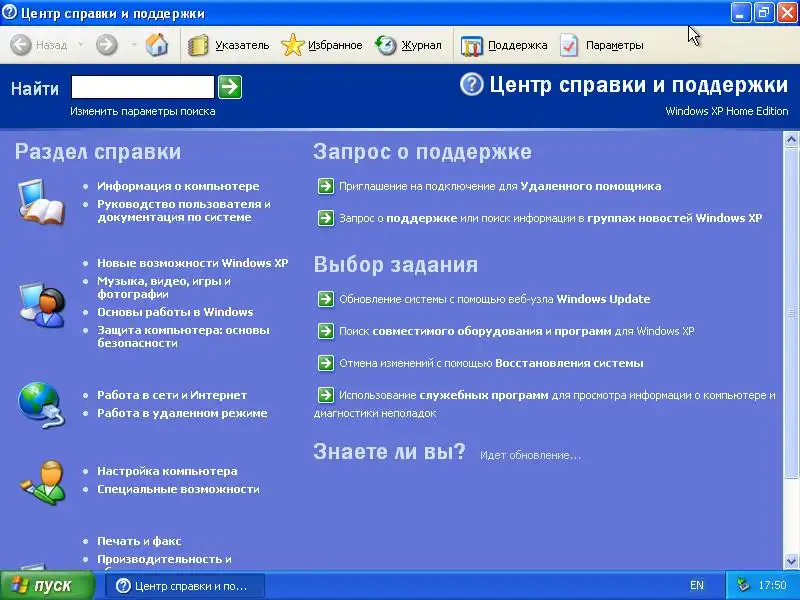The height and width of the screenshot is (600, 800).
Task: Open Музыка, видео, игры и фотографии
Action: [x=164, y=287]
